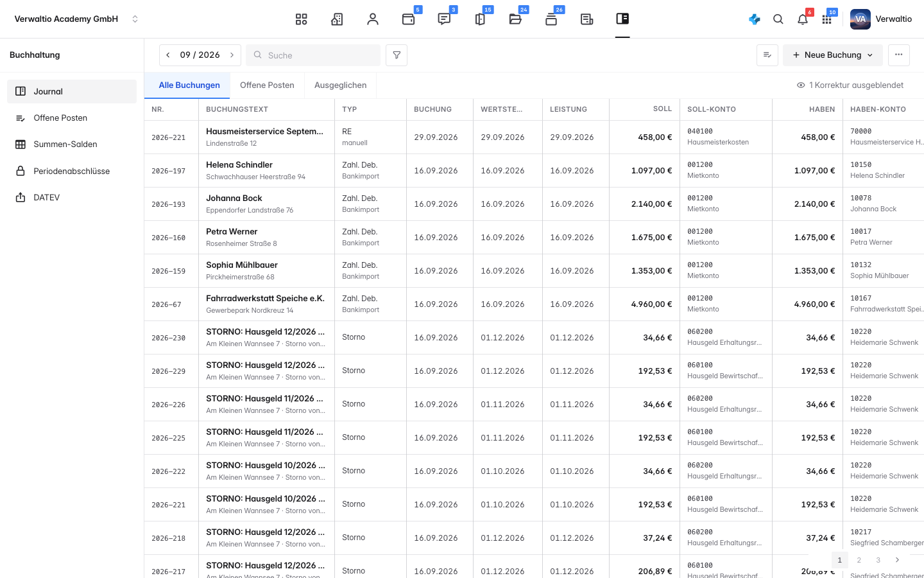
Task: Open the top navigation icon with badge 15
Action: point(480,19)
